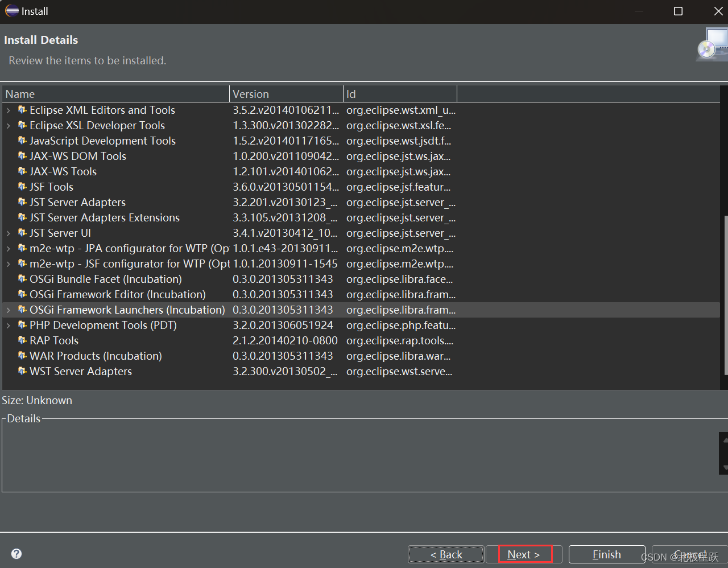Sort the list by the Name column header

click(x=116, y=94)
